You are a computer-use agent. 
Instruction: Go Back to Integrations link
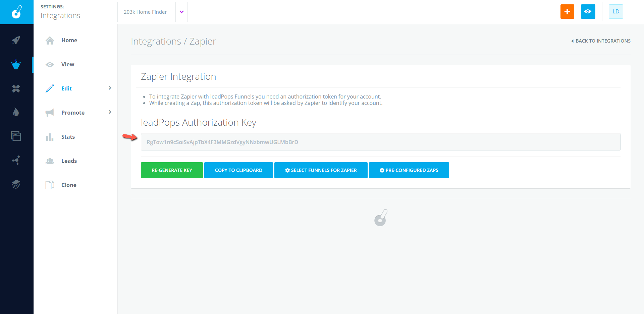click(x=601, y=41)
